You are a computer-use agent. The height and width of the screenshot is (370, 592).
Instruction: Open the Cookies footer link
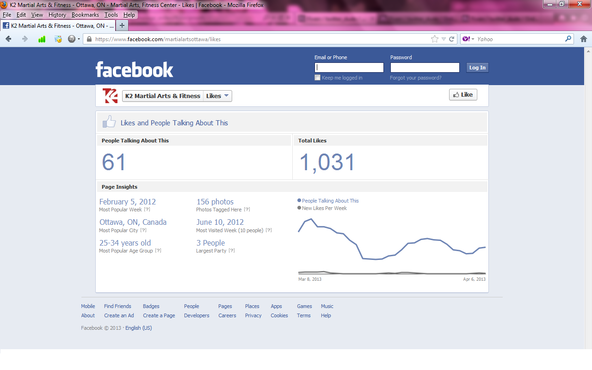(x=279, y=316)
